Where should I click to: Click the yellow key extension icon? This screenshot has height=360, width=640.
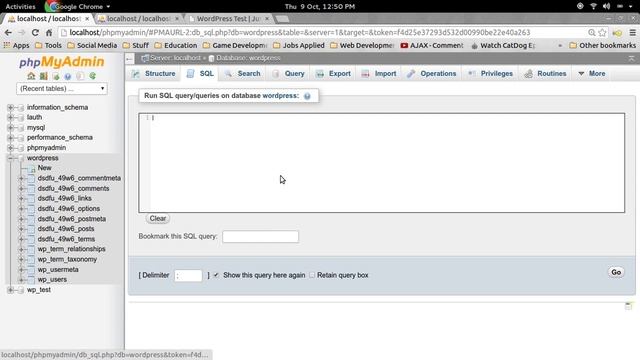pos(618,33)
